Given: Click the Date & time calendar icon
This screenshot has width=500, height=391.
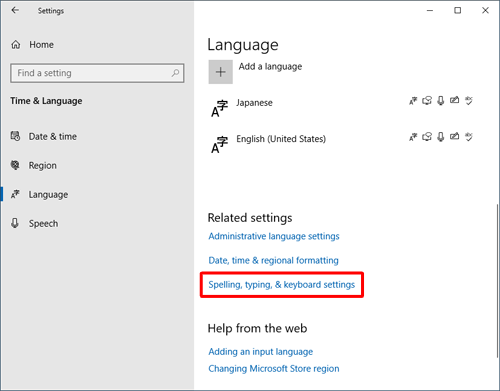Looking at the screenshot, I should tap(15, 136).
